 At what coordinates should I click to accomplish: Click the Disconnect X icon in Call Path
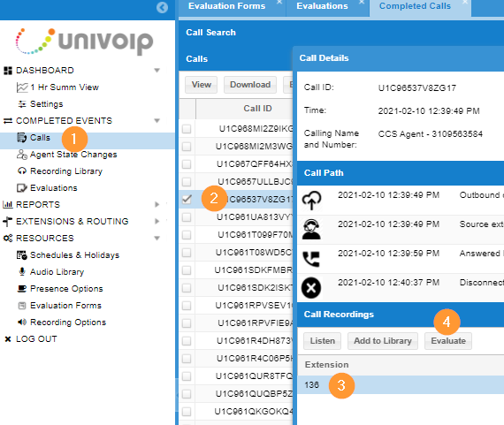(311, 287)
